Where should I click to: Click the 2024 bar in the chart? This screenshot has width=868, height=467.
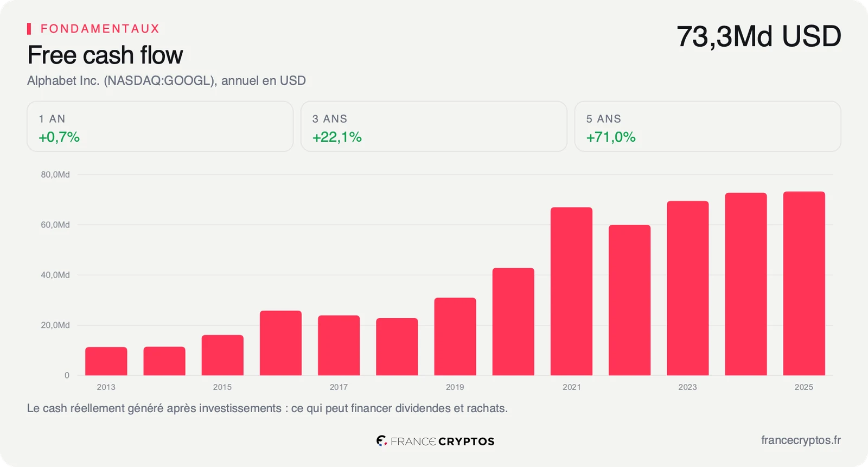point(746,284)
